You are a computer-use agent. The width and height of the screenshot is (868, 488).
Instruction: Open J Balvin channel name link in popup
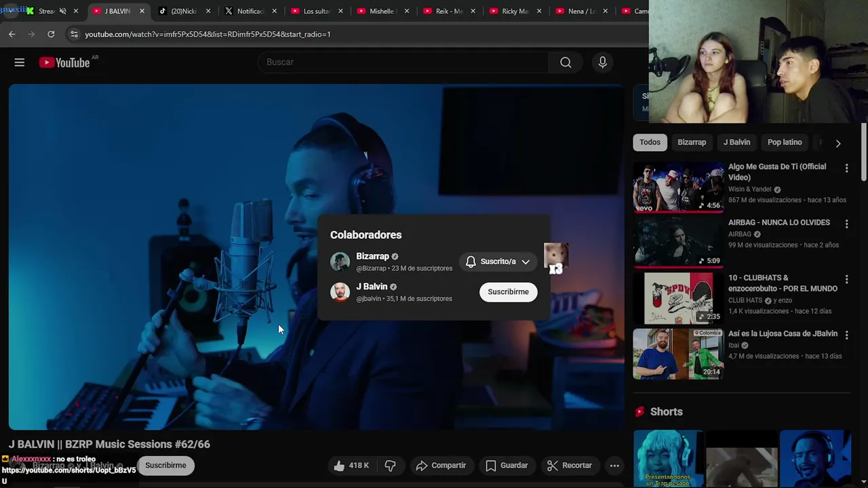pyautogui.click(x=372, y=287)
